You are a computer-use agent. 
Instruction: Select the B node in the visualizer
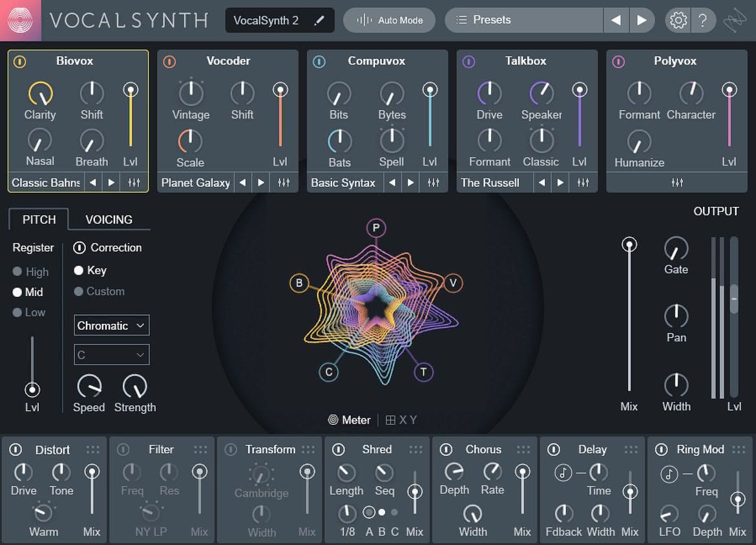(x=299, y=283)
